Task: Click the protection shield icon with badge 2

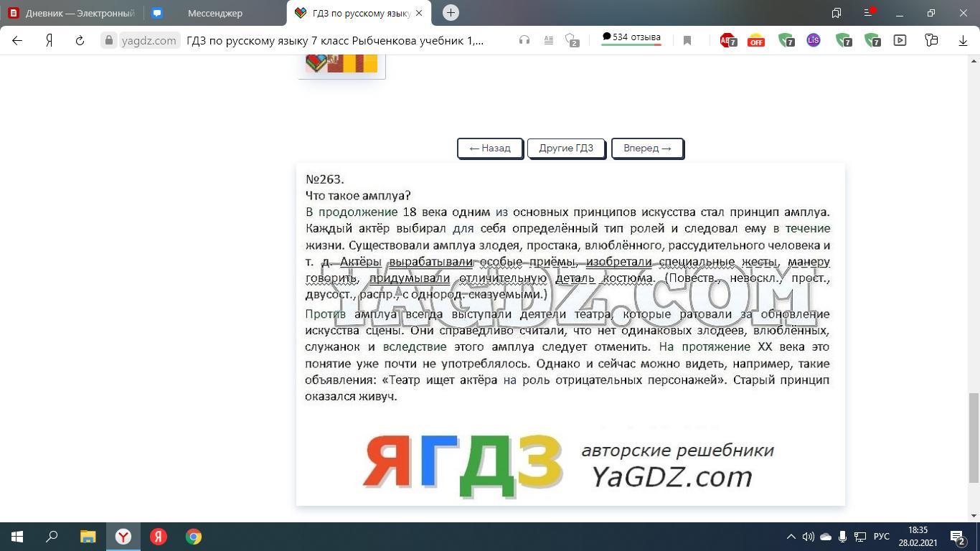Action: (x=572, y=41)
